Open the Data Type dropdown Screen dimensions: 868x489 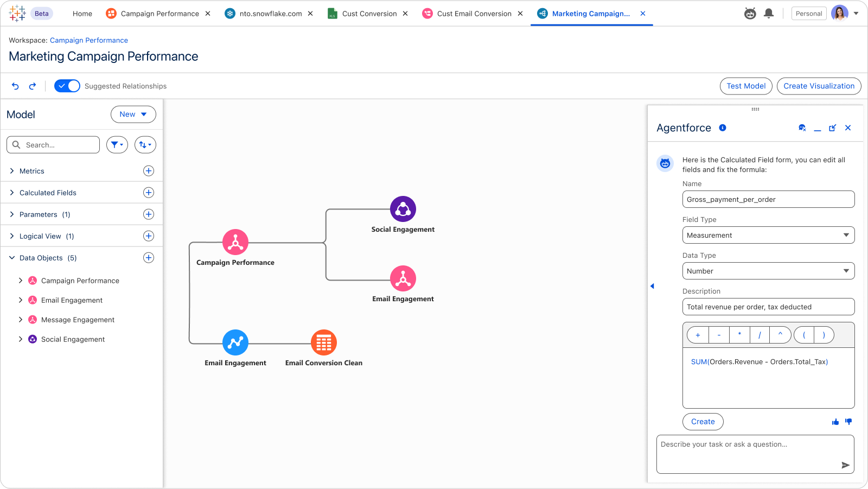point(768,271)
